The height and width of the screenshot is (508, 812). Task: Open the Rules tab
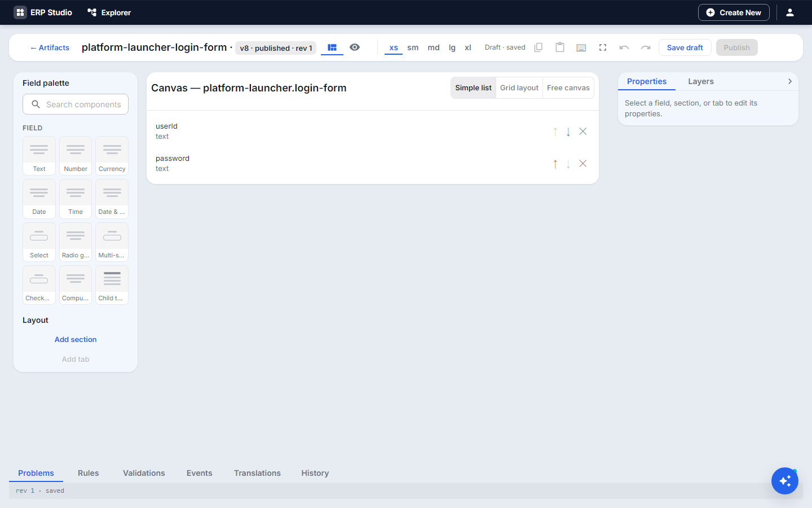[89, 473]
